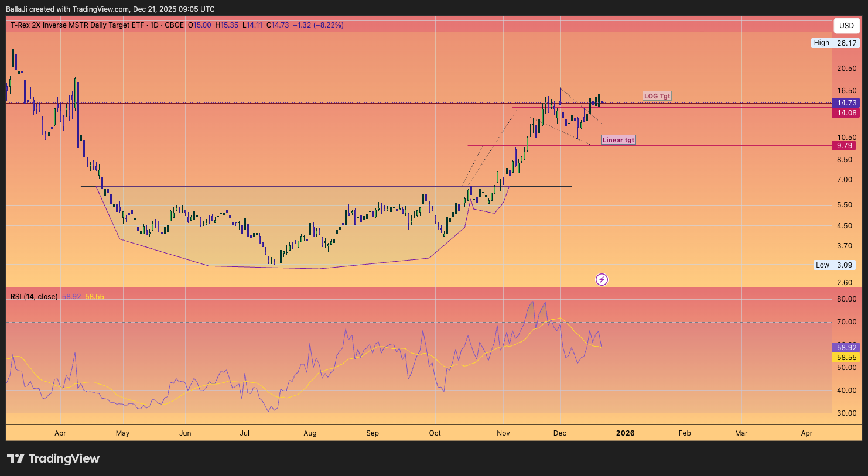868x476 pixels.
Task: Click the T-Rex 2X Inverse MSTR symbol title
Action: pos(77,25)
